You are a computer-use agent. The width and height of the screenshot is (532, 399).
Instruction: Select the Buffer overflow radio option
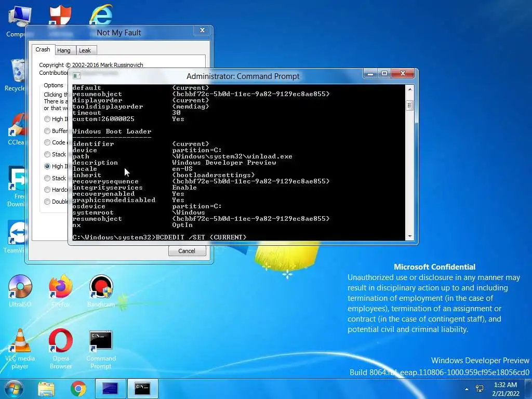[x=47, y=131]
